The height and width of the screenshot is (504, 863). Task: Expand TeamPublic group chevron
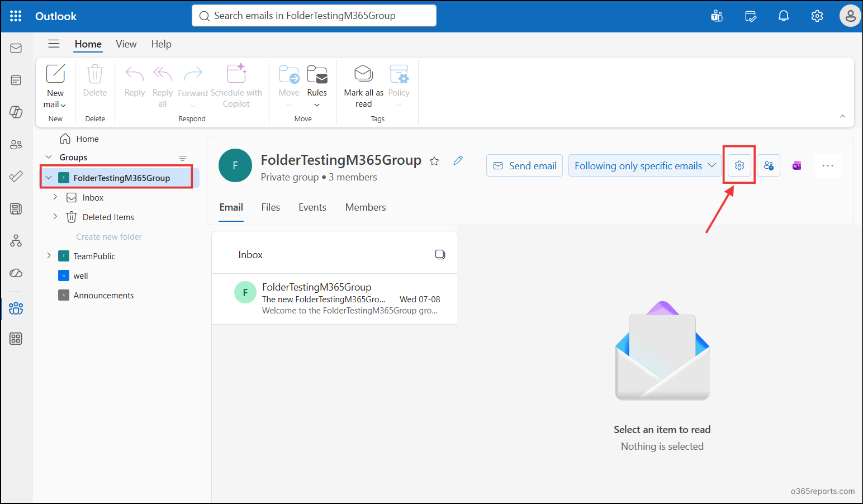coord(49,256)
